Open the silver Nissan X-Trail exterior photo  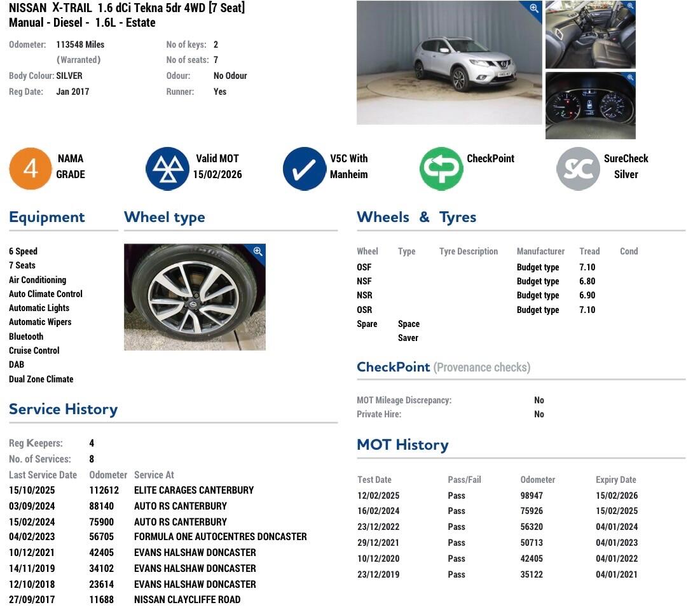(x=449, y=64)
